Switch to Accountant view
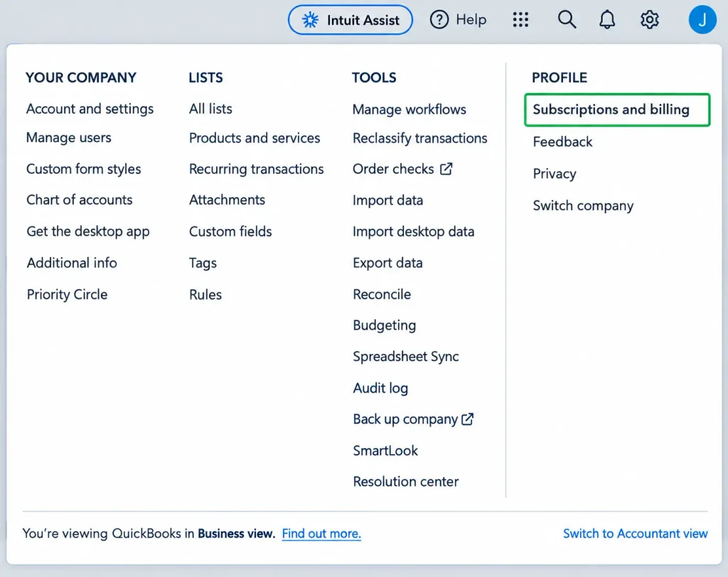The image size is (728, 577). tap(636, 534)
